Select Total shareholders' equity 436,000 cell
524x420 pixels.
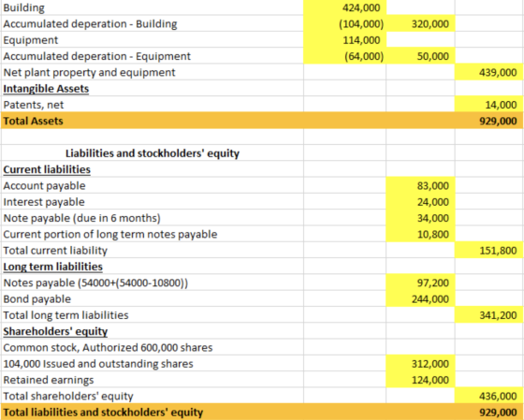click(x=488, y=396)
